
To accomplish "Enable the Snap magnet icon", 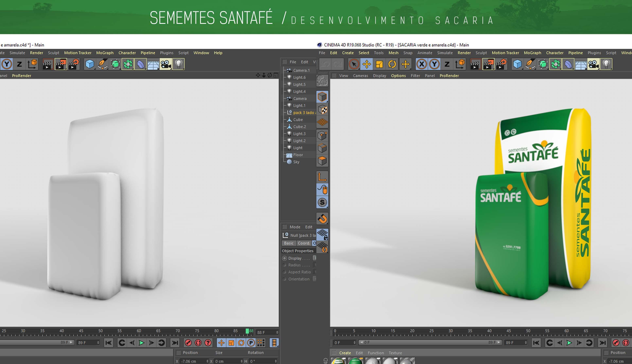I will 322,219.
